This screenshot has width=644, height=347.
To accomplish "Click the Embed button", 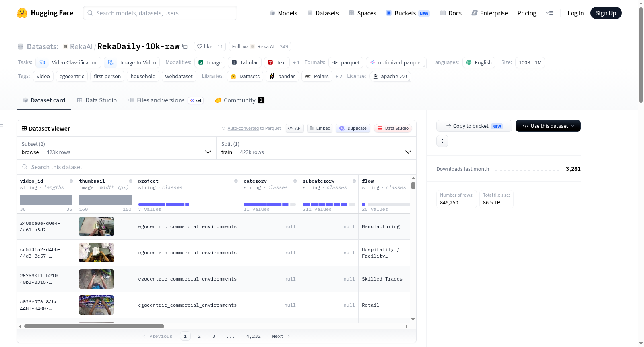I will point(320,128).
